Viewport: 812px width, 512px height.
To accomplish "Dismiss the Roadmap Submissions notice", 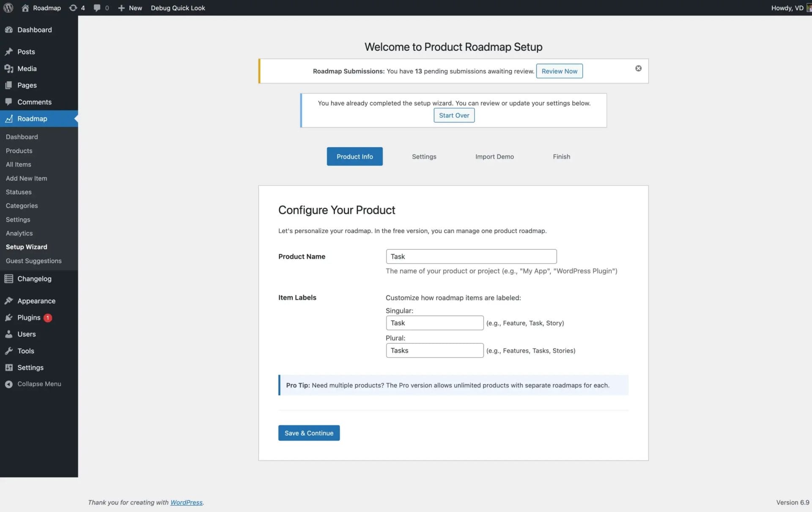I will pos(638,68).
